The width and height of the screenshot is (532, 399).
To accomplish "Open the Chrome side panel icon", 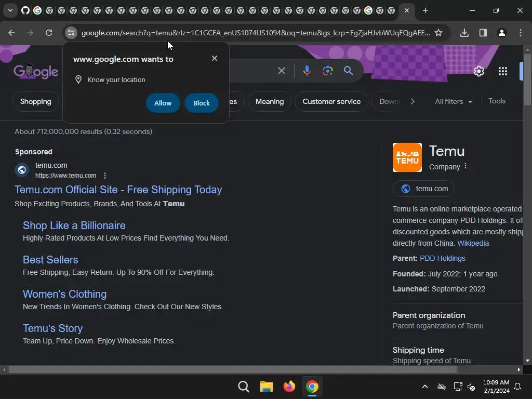I will [483, 33].
